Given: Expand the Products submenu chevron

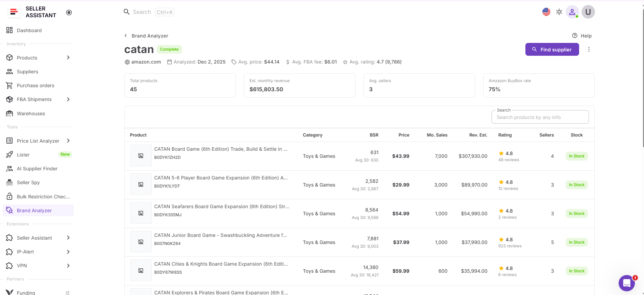Looking at the screenshot, I should [68, 57].
